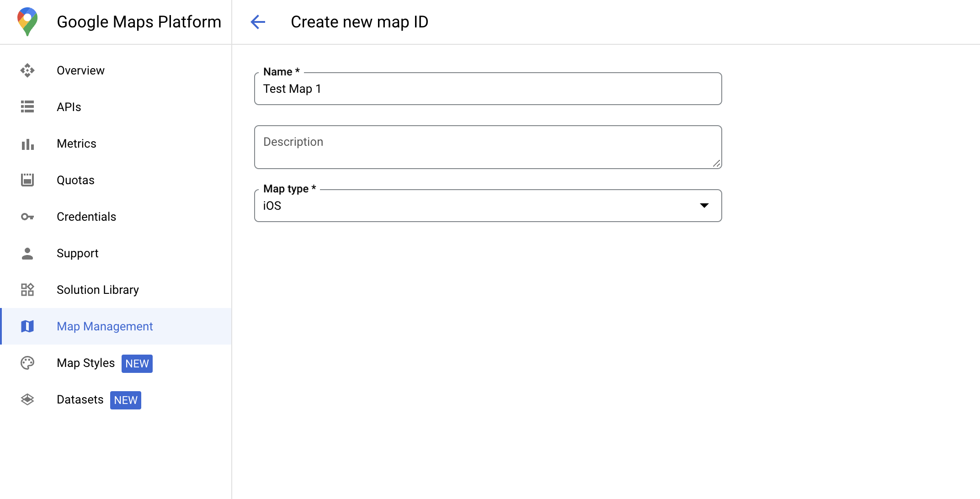Click the back arrow button
Screen dimensions: 980x499
point(258,21)
